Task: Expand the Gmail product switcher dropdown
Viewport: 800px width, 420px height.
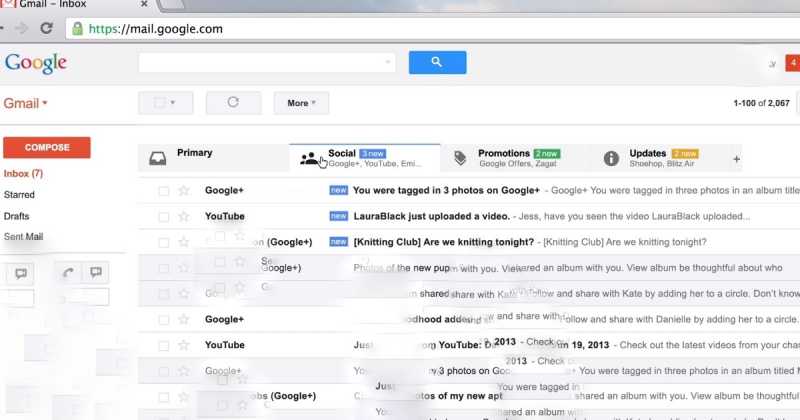Action: coord(26,103)
